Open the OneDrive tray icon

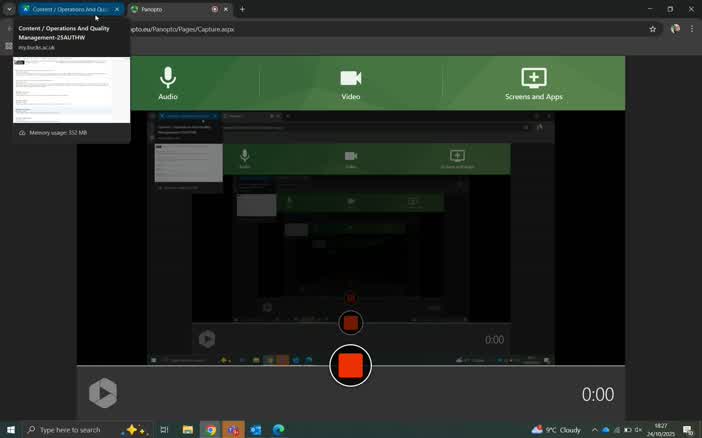pyautogui.click(x=605, y=430)
